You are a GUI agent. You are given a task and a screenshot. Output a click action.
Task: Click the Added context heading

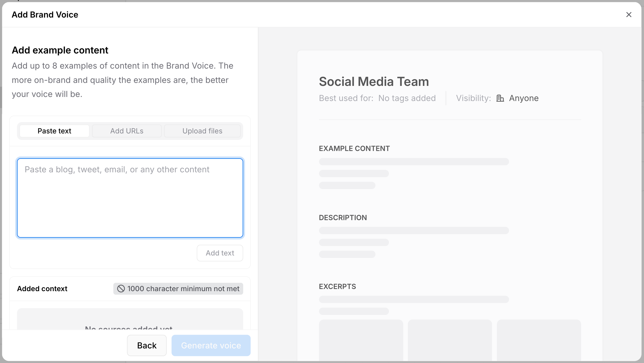click(x=42, y=289)
